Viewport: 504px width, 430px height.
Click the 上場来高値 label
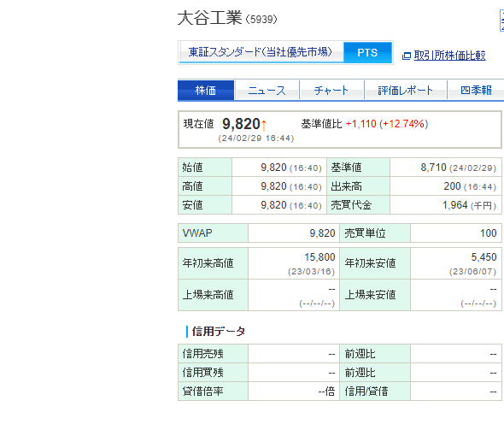[208, 295]
